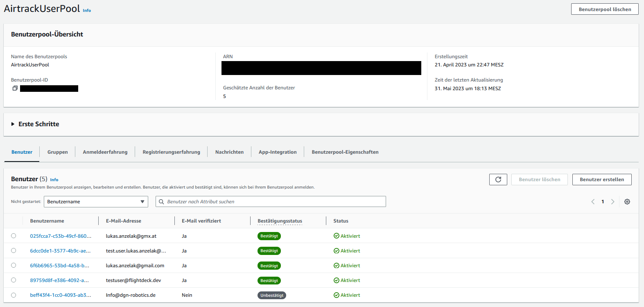Click email Info@dgn-robotics.de
This screenshot has height=307, width=644.
tap(131, 295)
